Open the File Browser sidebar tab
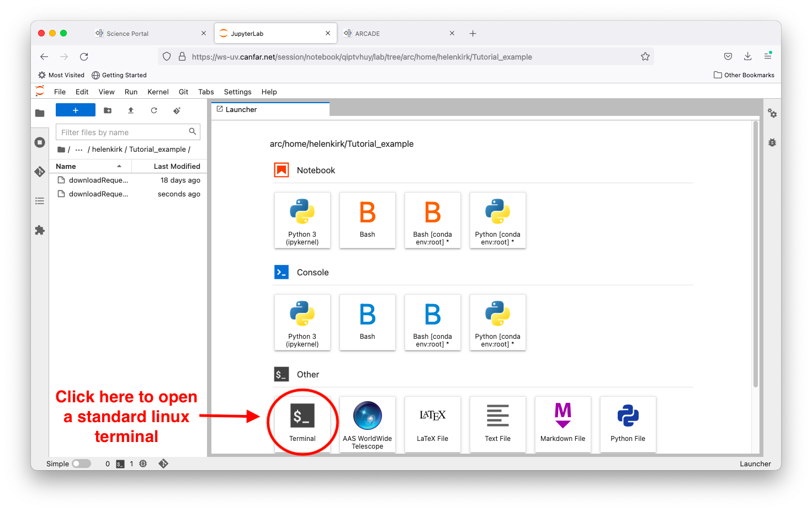This screenshot has width=812, height=511. (40, 113)
